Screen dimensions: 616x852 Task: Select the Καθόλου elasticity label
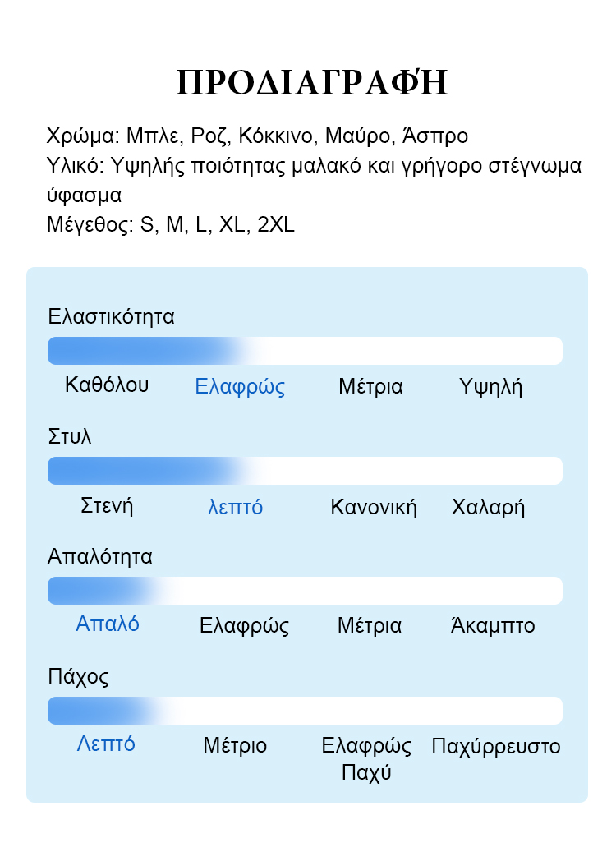107,385
